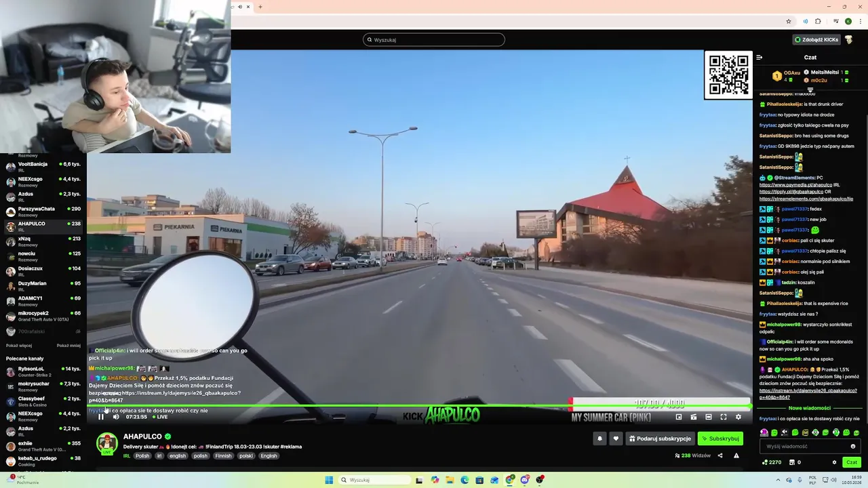The image size is (868, 488).
Task: Open recommended channel mokrysuchar
Action: pyautogui.click(x=43, y=386)
